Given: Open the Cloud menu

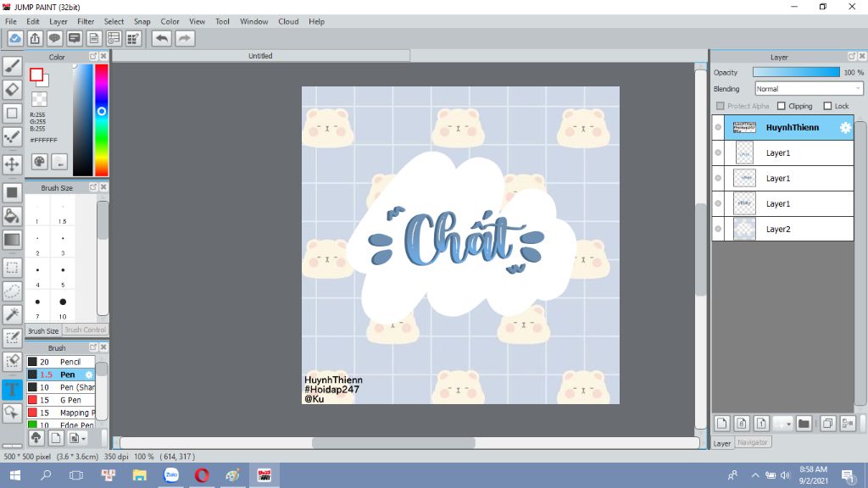Looking at the screenshot, I should [x=288, y=21].
